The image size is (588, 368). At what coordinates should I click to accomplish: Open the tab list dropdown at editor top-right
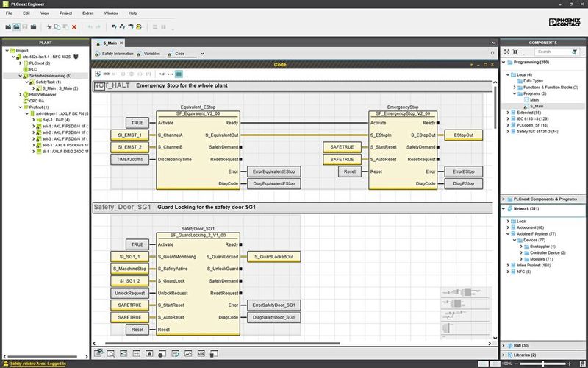click(493, 43)
